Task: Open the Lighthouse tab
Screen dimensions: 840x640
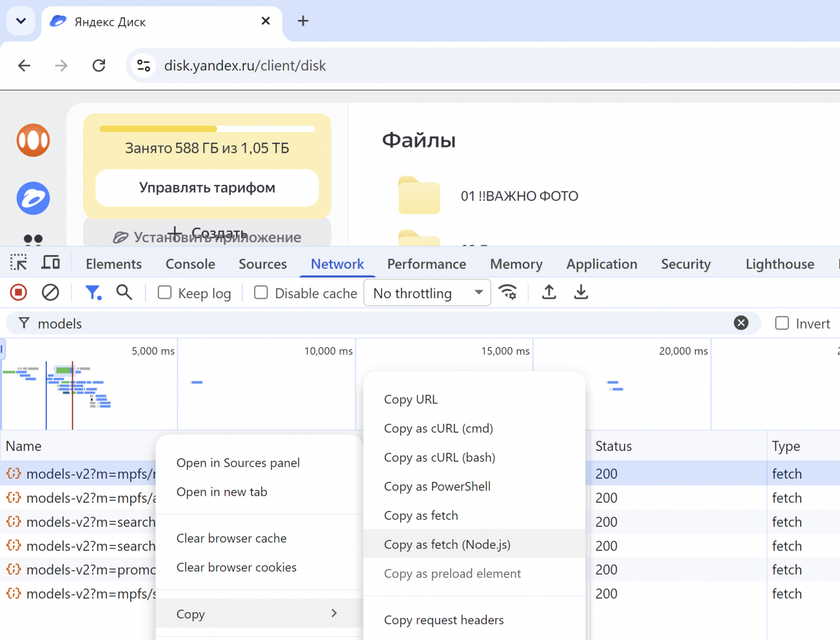Action: tap(780, 264)
